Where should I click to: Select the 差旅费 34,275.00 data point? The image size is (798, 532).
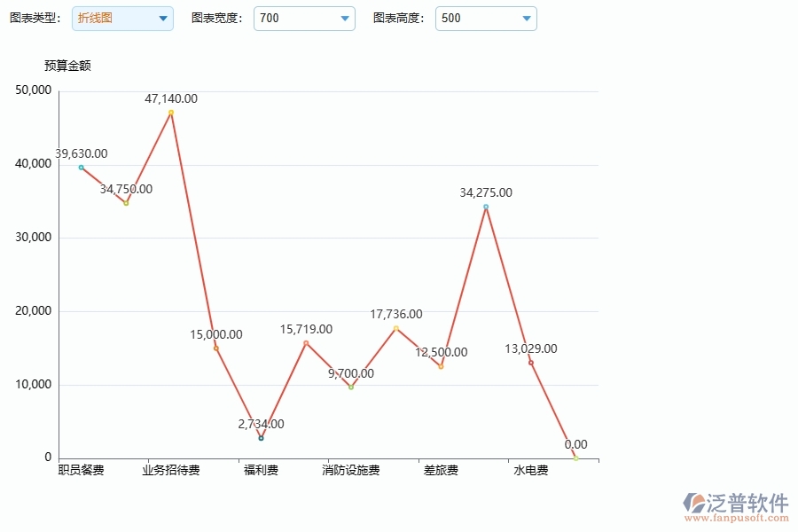484,206
